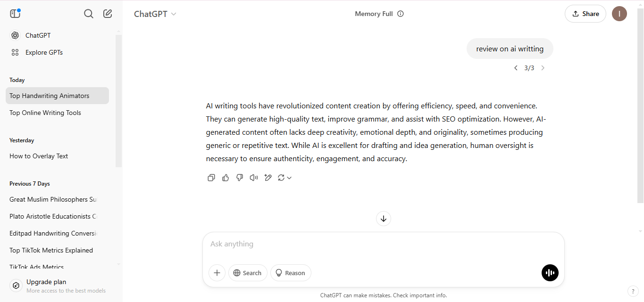Select Explore GPTs in the sidebar
The height and width of the screenshot is (302, 644).
click(x=44, y=52)
